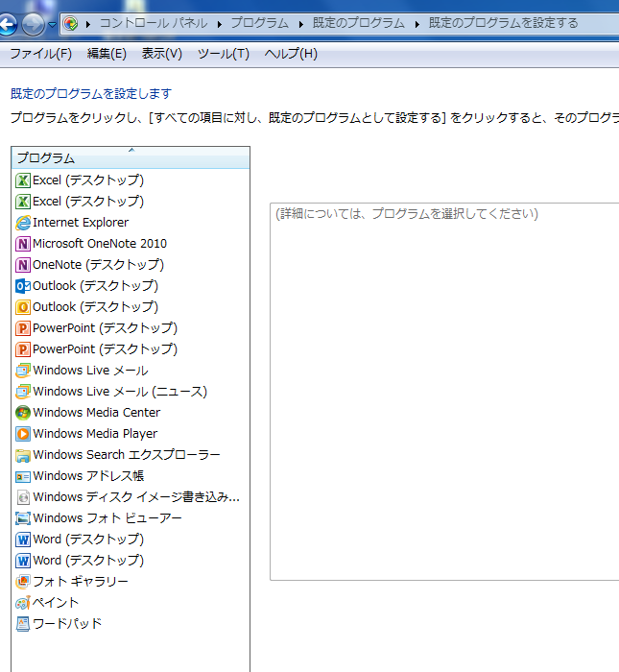The image size is (619, 672).
Task: Click the Control Panel icon in address bar
Action: 70,23
